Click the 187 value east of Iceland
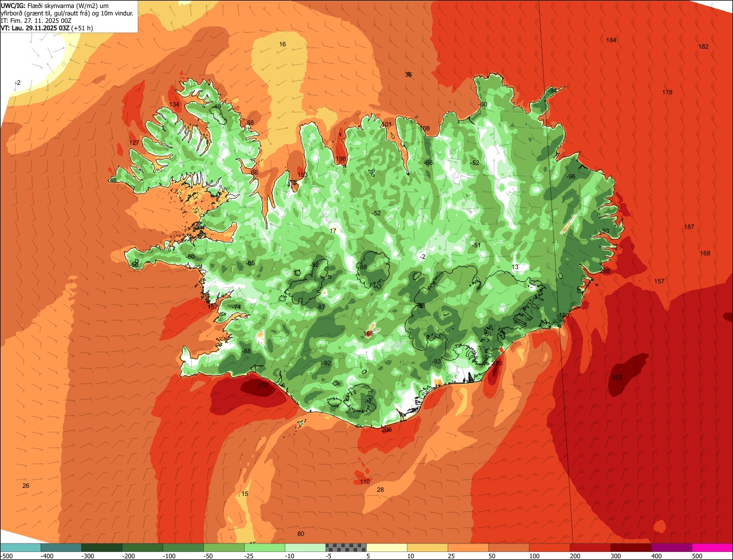This screenshot has height=560, width=733. click(x=689, y=227)
